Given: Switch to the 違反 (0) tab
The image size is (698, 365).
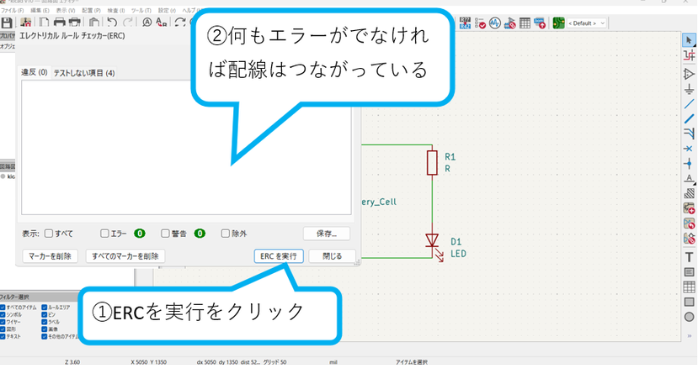Looking at the screenshot, I should point(34,72).
